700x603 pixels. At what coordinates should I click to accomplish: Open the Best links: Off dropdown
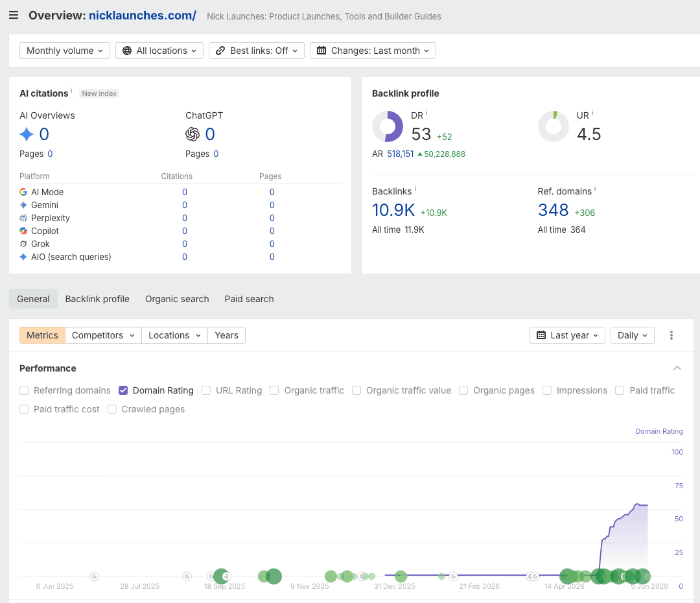coord(257,51)
